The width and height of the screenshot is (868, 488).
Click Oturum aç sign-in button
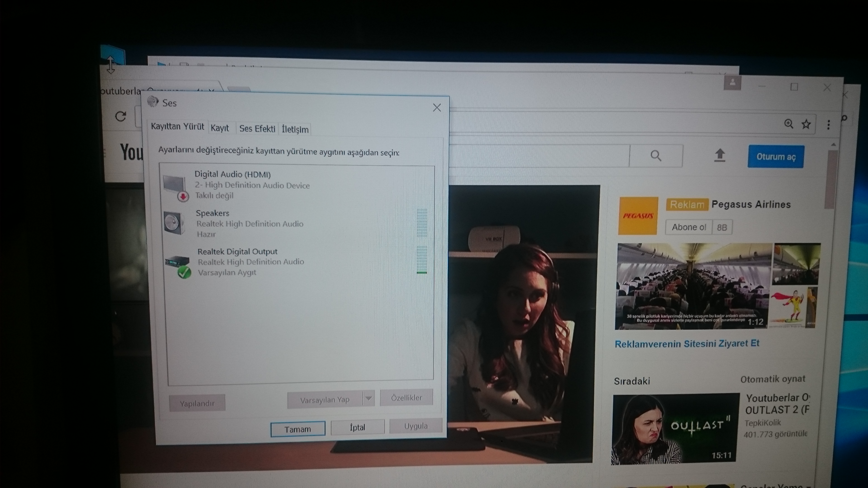coord(776,157)
